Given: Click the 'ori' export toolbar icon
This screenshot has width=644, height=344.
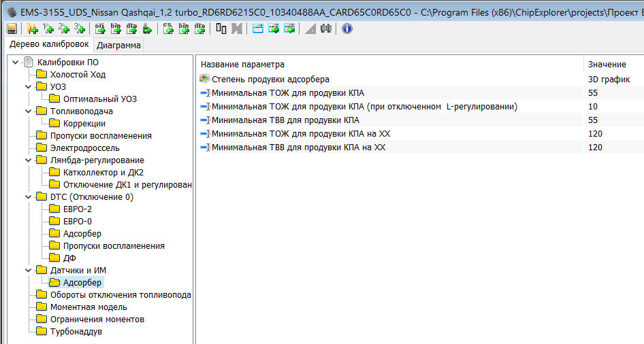Looking at the screenshot, I should [x=100, y=29].
